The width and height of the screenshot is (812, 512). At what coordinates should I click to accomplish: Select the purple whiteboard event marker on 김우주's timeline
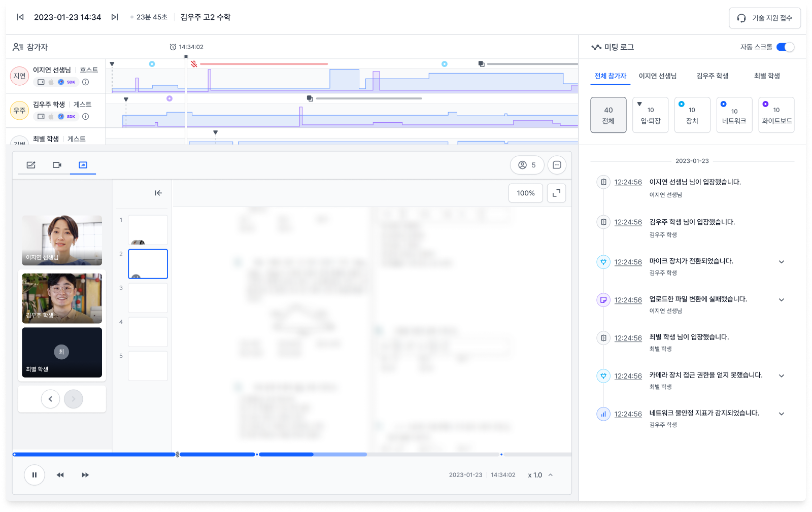click(170, 98)
